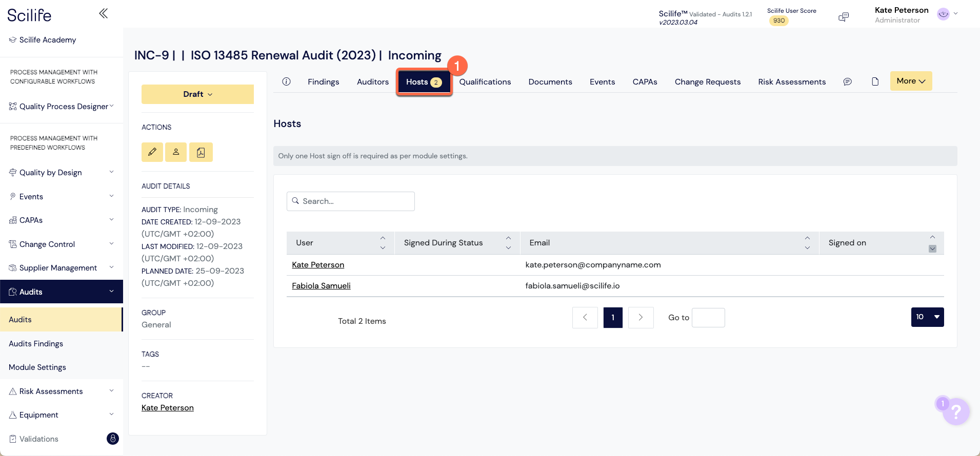Switch to the Findings tab
The height and width of the screenshot is (456, 980).
(323, 82)
